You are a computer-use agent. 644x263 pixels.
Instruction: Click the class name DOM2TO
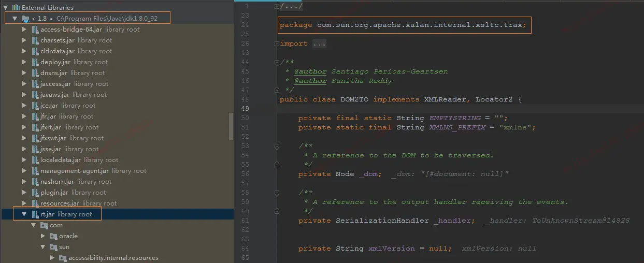click(x=354, y=99)
